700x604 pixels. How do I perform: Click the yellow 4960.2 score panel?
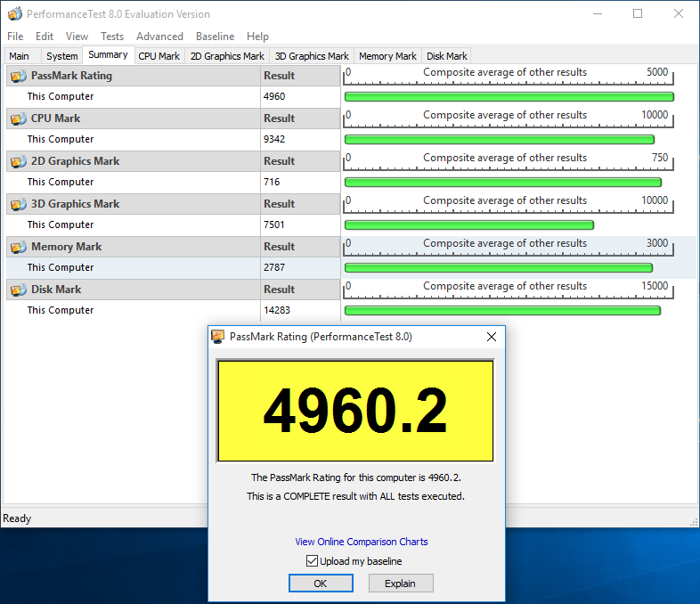[355, 411]
